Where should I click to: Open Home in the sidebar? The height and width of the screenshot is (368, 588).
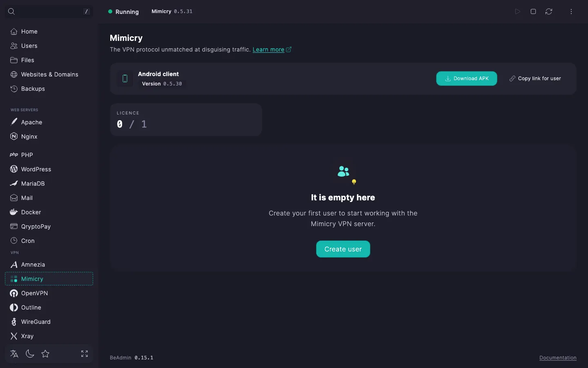49,31
